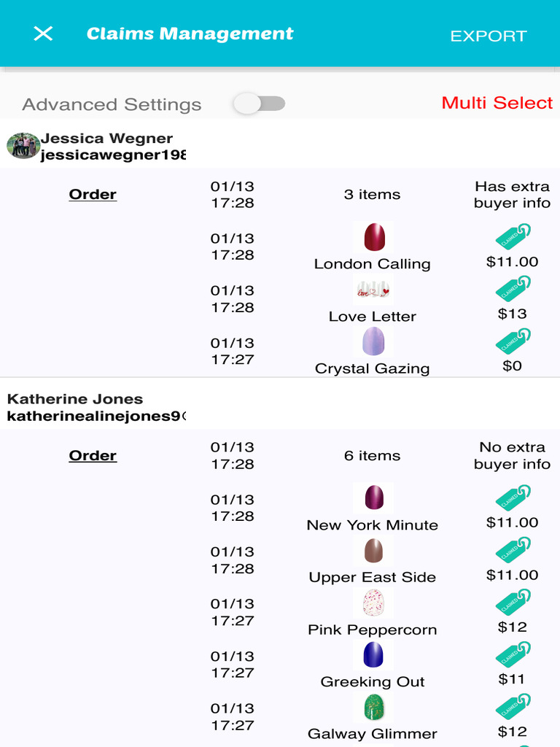This screenshot has width=560, height=747.
Task: Tap claimed tag for Crystal Gazing
Action: pos(513,341)
